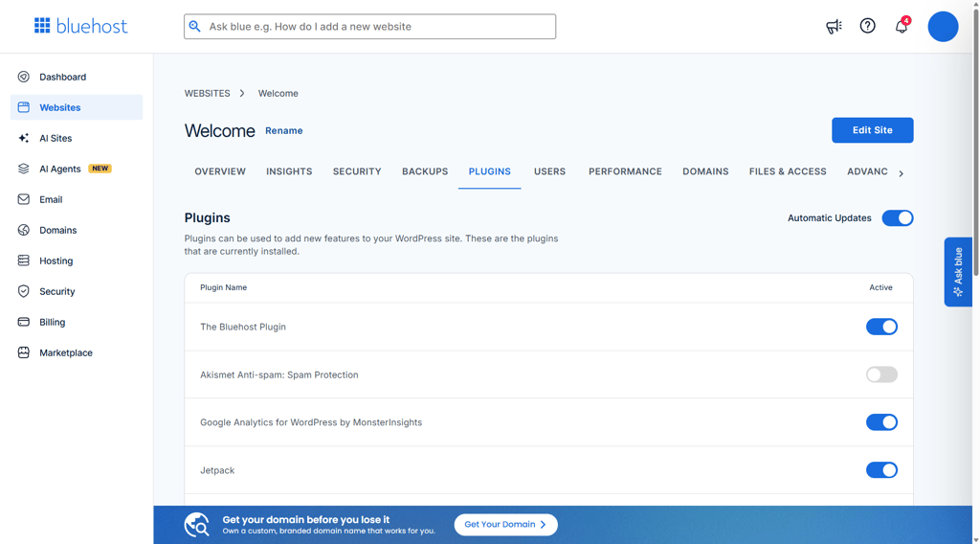Open the Bluehost apps grid icon
This screenshot has width=980, height=544.
42,26
